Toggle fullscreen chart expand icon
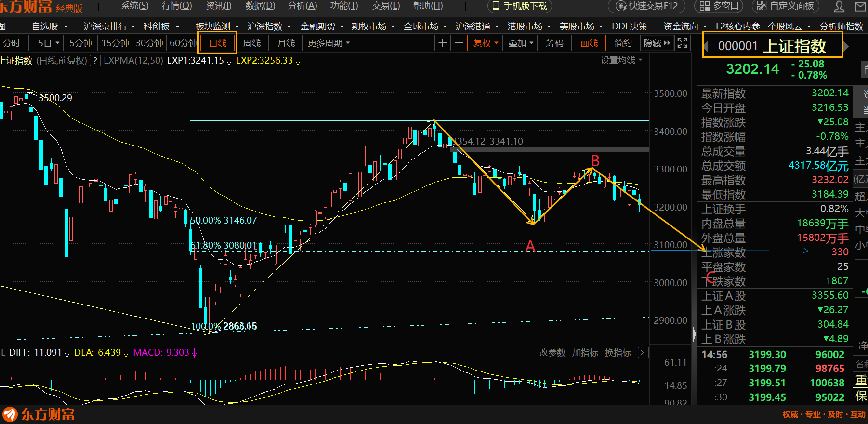 pyautogui.click(x=683, y=43)
